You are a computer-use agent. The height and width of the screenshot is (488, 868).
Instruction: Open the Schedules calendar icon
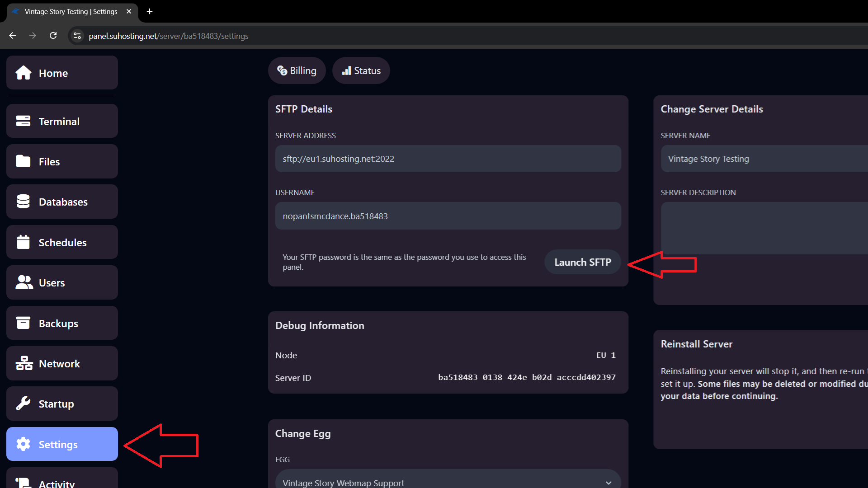[23, 242]
